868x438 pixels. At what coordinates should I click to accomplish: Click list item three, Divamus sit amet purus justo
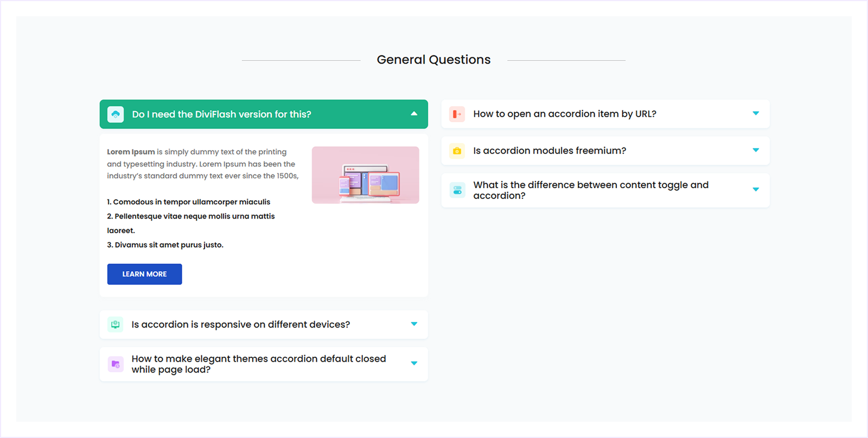coord(165,244)
